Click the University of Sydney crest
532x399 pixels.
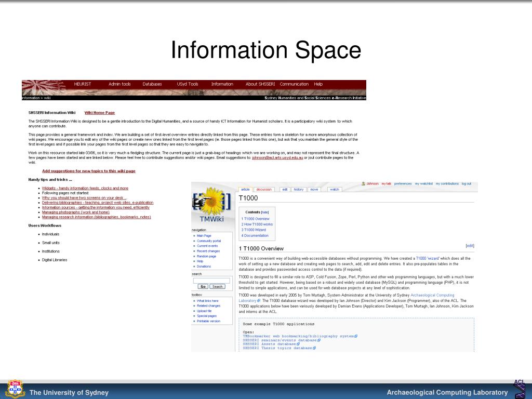(15, 389)
